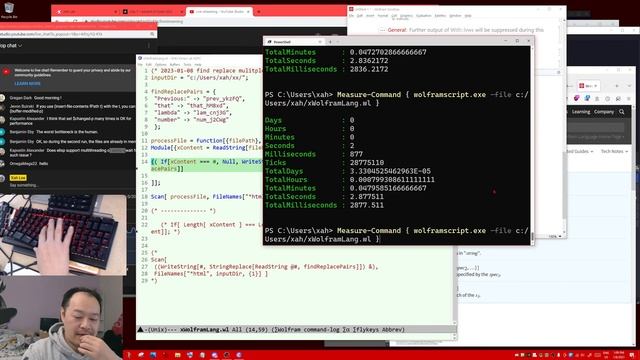Image resolution: width=640 pixels, height=360 pixels.
Task: Select the Good morning chat message
Action: pyautogui.click(x=48, y=98)
